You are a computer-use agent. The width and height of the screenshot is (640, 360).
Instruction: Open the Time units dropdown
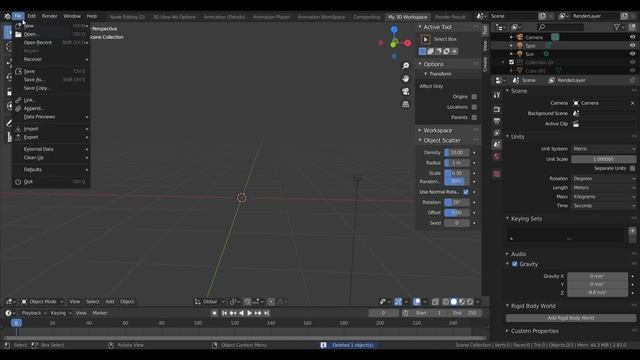pos(604,206)
